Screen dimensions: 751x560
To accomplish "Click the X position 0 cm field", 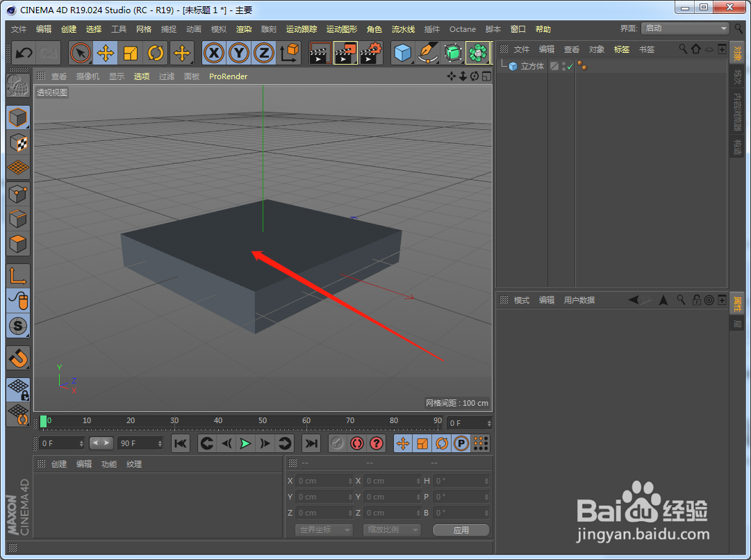I will click(324, 481).
